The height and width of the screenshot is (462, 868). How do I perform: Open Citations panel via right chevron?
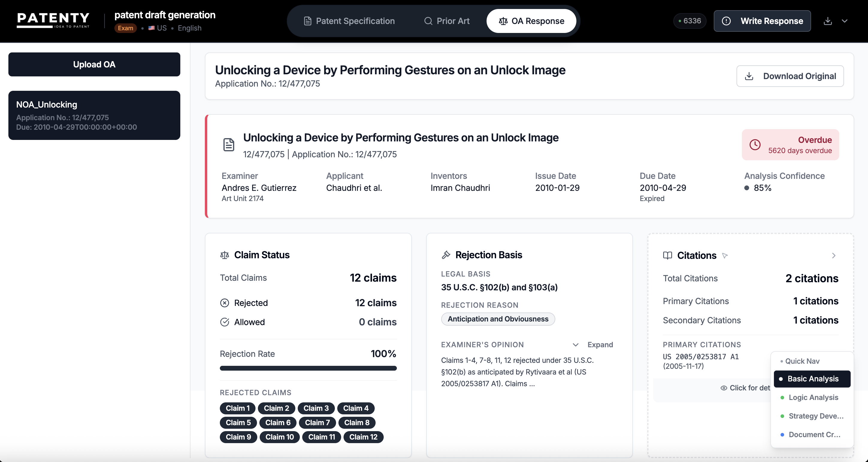tap(834, 256)
